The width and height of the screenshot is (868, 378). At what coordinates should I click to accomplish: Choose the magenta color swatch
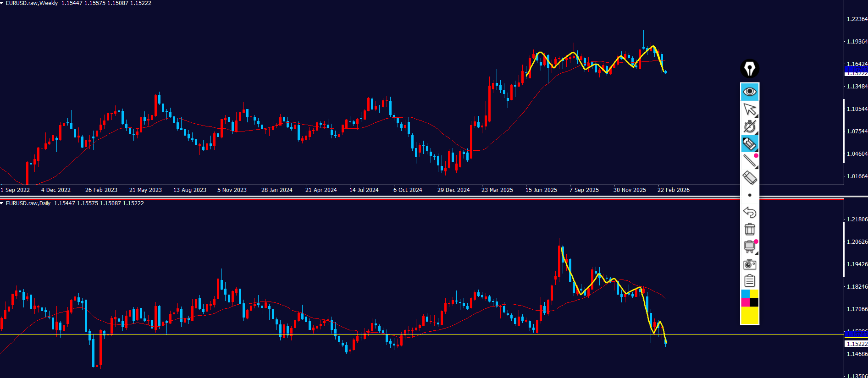pyautogui.click(x=745, y=302)
